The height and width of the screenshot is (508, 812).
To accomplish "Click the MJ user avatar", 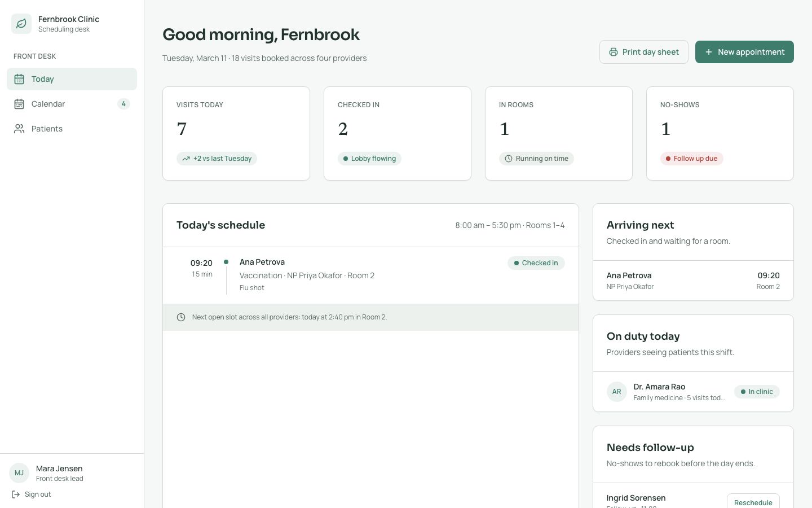I will (19, 473).
